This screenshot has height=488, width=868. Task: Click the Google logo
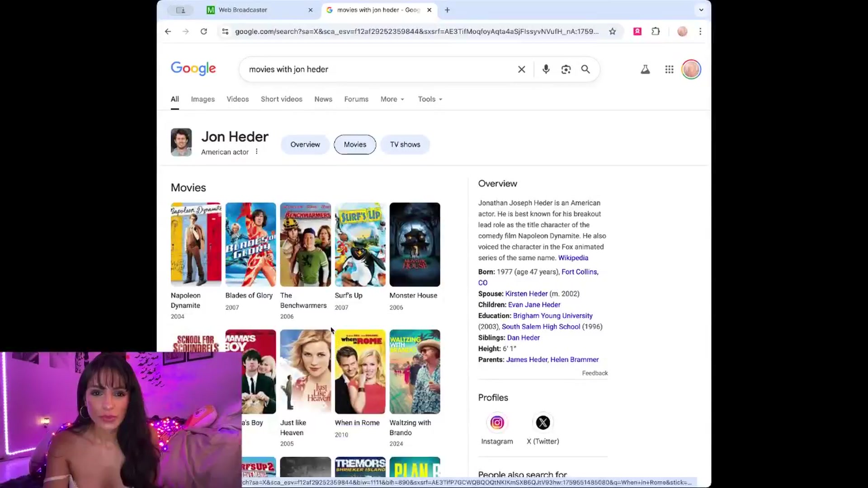193,69
